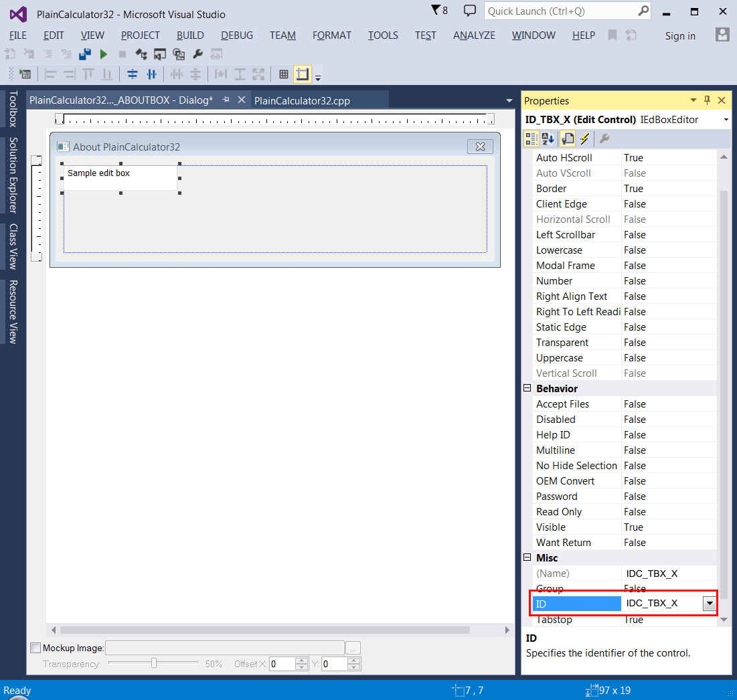
Task: Open the DEBUG menu
Action: [x=237, y=35]
